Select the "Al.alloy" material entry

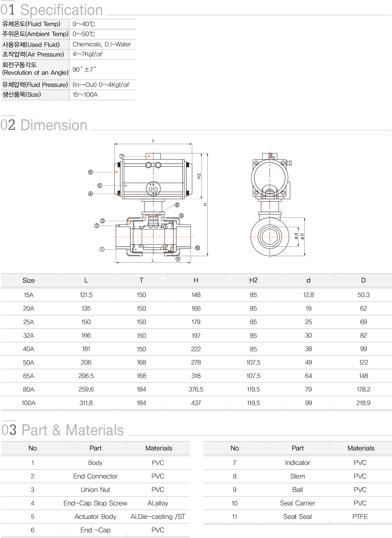(158, 503)
